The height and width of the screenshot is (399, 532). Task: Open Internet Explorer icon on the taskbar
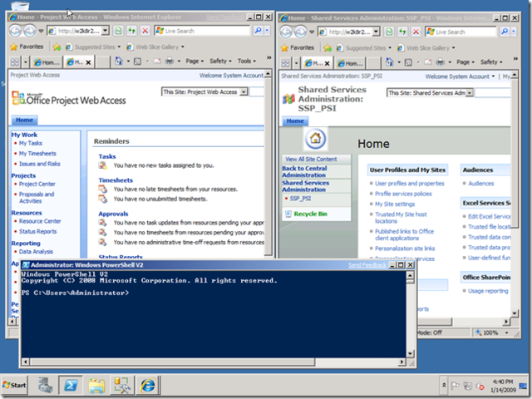click(148, 386)
